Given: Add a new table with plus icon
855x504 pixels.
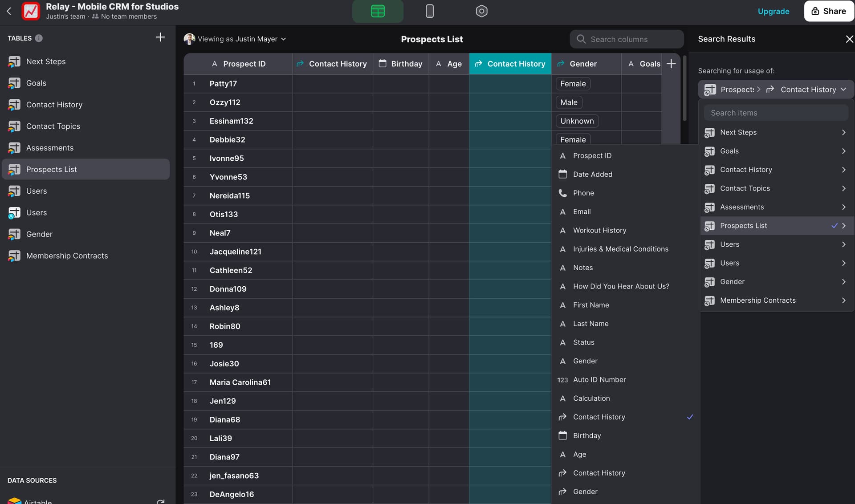Looking at the screenshot, I should 160,37.
